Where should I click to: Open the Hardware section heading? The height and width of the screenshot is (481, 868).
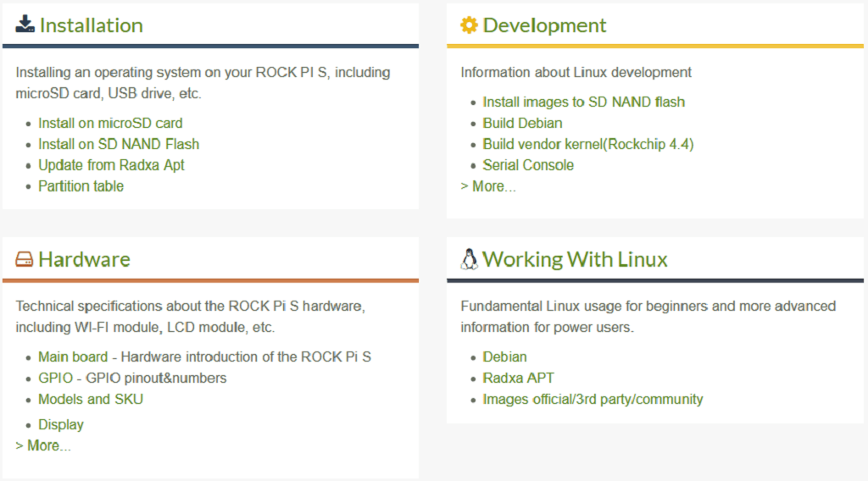click(84, 259)
